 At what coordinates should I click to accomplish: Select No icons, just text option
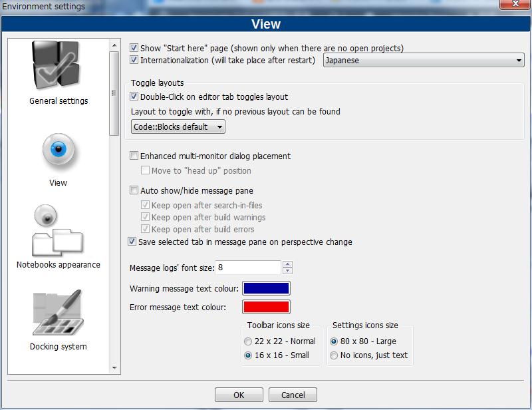coord(334,355)
